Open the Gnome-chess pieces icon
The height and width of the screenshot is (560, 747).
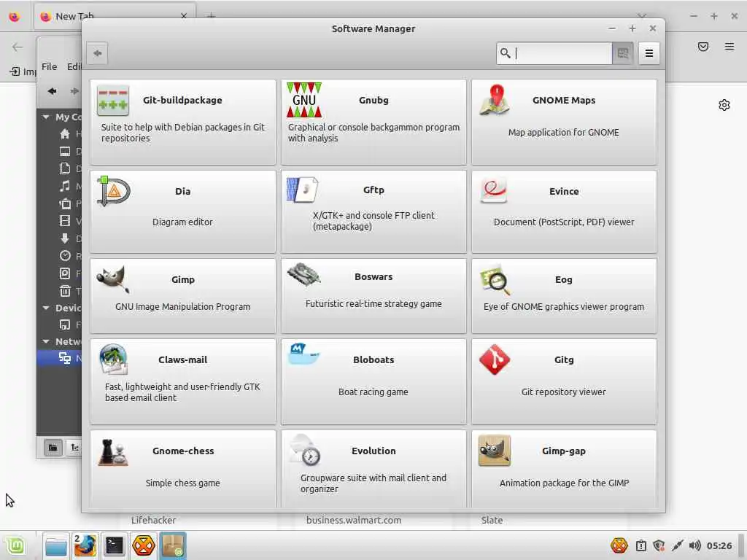(113, 451)
